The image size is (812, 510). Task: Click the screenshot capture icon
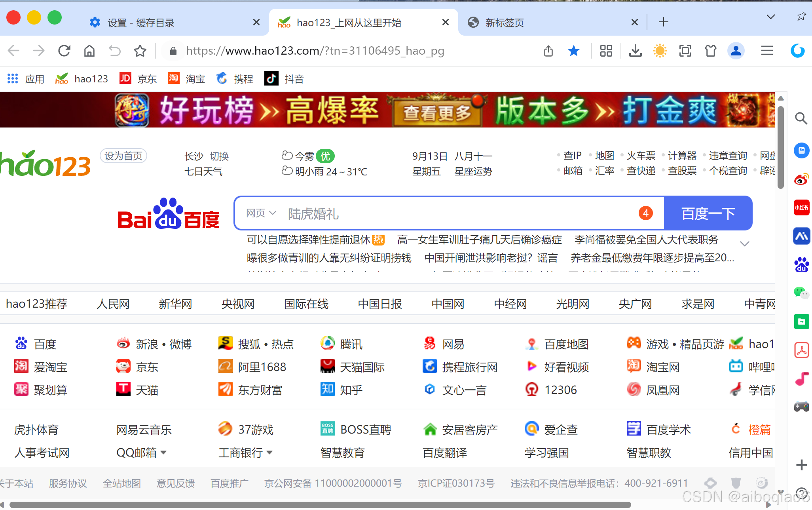(x=685, y=51)
